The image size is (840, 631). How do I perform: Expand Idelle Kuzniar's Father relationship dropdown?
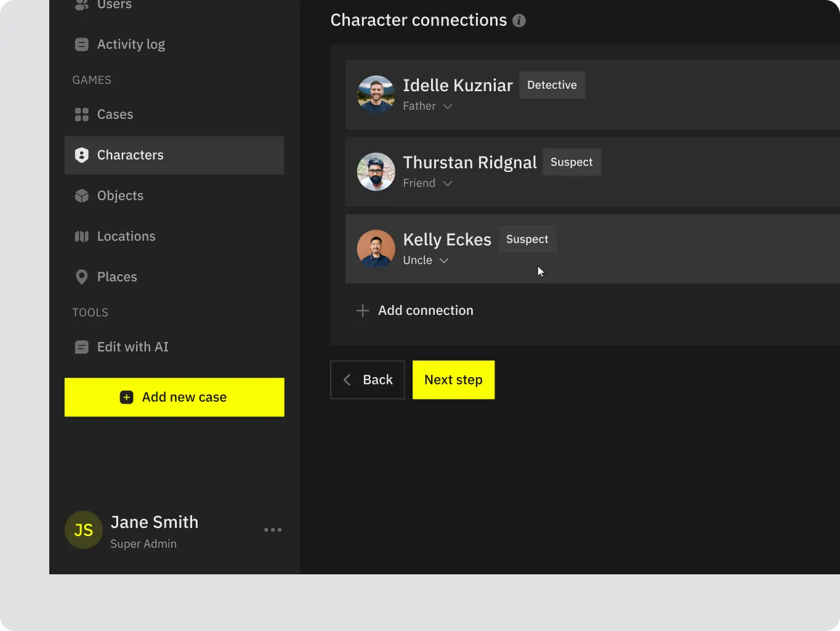[448, 106]
